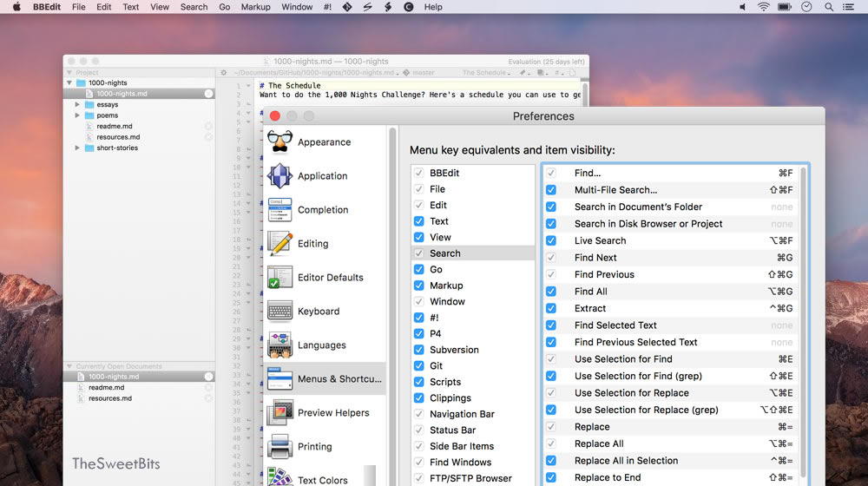Screen dimensions: 868x486
Task: Uncheck the Extract item checkbox
Action: [551, 308]
